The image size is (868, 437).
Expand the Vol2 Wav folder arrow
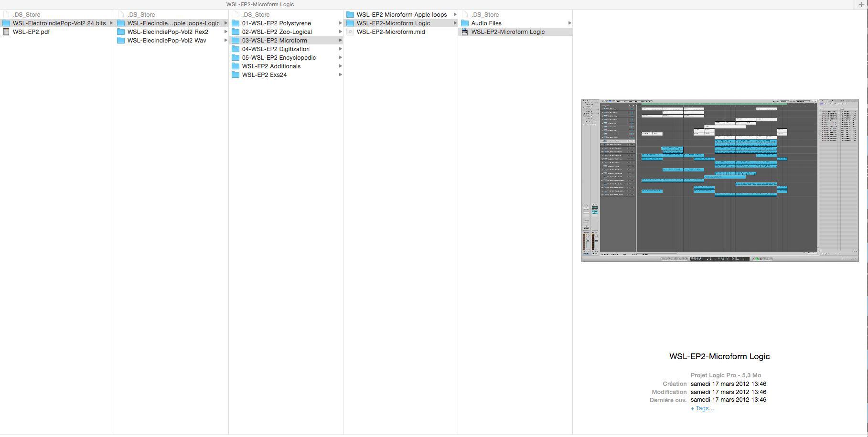pyautogui.click(x=226, y=40)
